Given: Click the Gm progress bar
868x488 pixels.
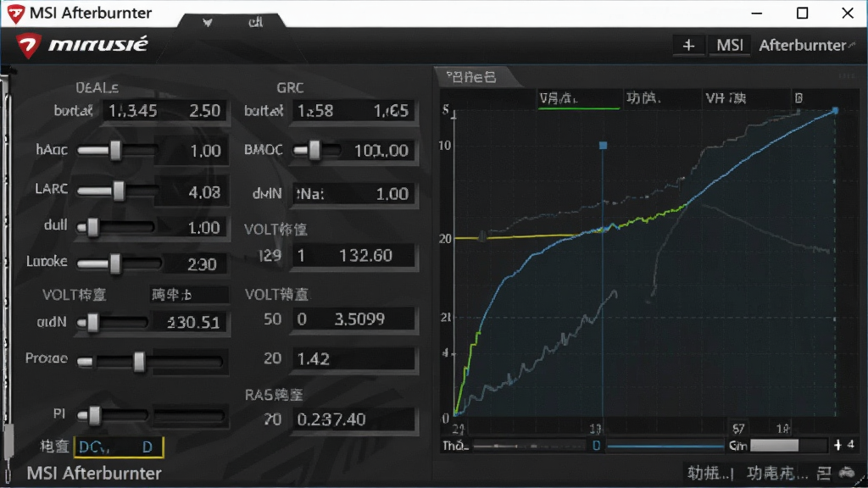Looking at the screenshot, I should tap(788, 446).
